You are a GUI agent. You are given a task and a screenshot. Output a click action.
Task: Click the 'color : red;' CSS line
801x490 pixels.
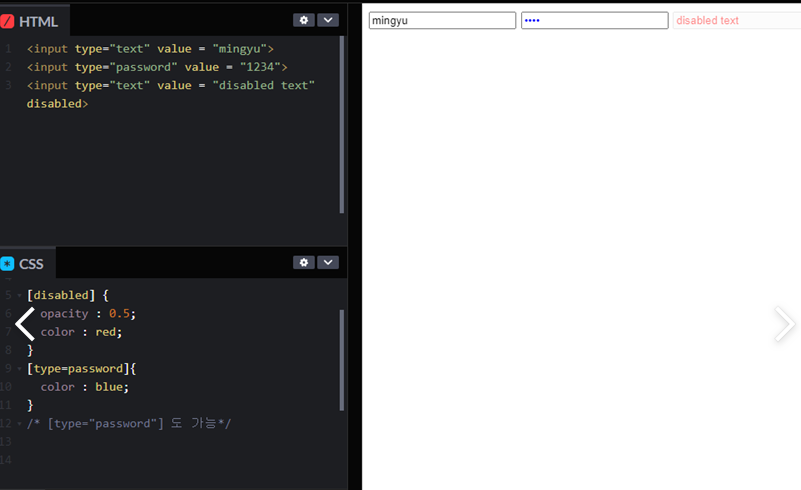pyautogui.click(x=81, y=332)
